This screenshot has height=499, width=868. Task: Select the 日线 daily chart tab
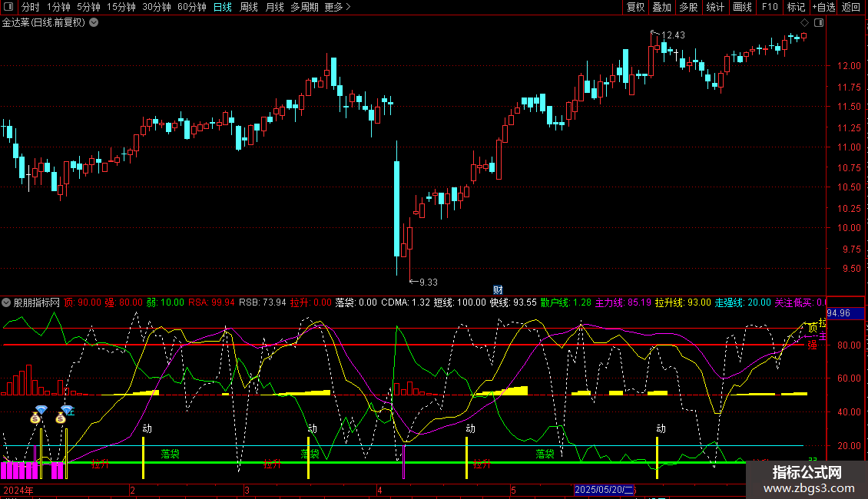(x=223, y=7)
